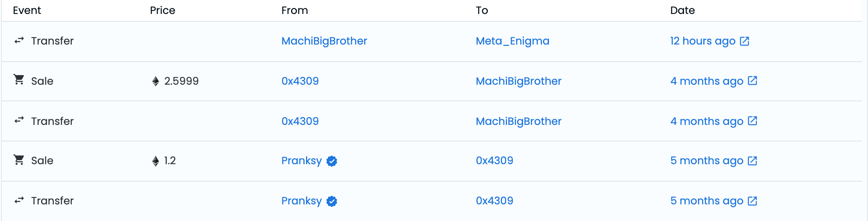
Task: Click the 5 months ago link in sale row
Action: point(706,161)
